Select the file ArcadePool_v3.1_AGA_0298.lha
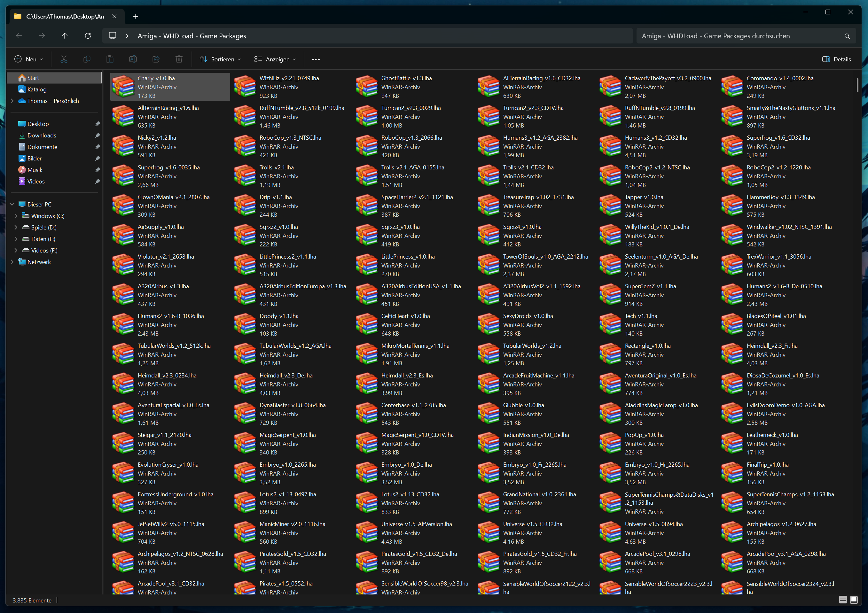 pos(779,563)
